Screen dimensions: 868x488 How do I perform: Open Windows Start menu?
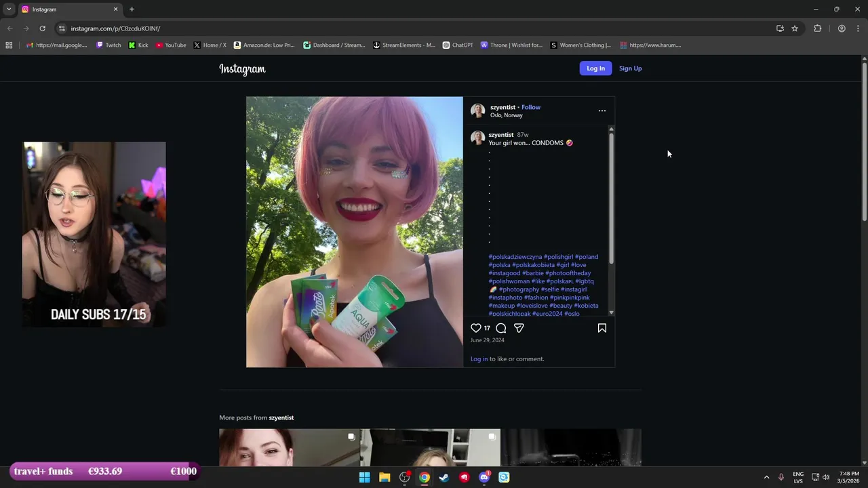pos(364,477)
